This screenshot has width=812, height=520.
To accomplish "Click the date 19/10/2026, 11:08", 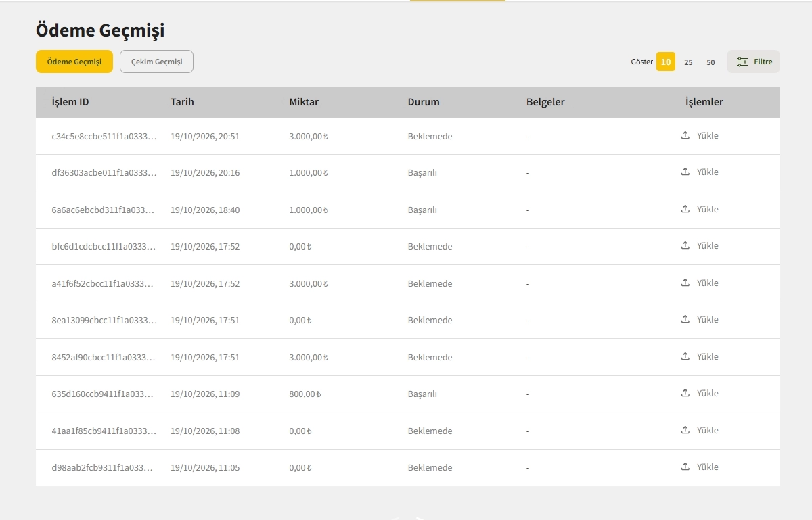I will click(205, 431).
